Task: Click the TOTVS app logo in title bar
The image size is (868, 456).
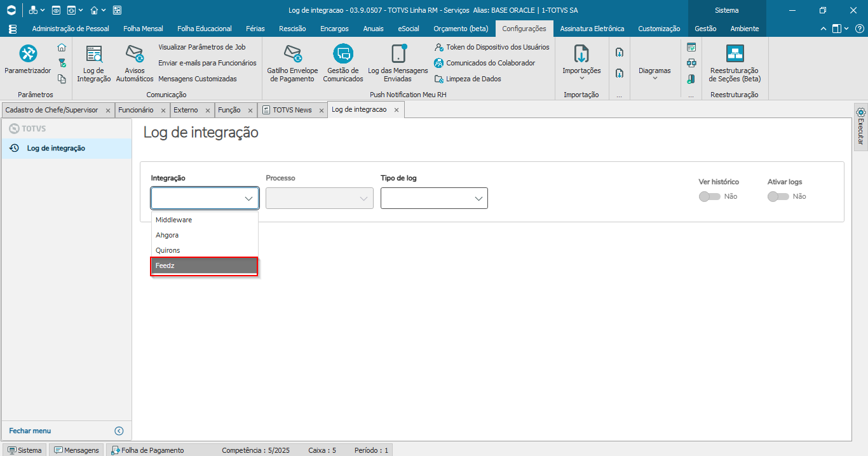Action: coord(11,10)
